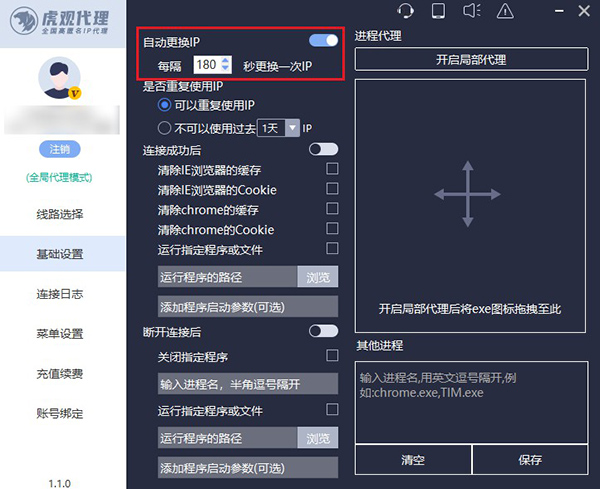The width and height of the screenshot is (600, 489).
Task: Click the mobile device icon
Action: [438, 11]
